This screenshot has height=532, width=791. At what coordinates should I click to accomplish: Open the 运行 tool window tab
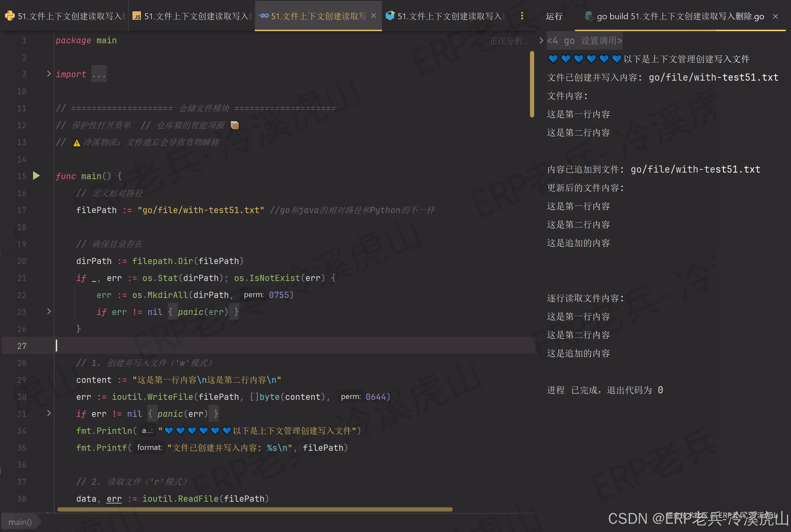click(554, 16)
